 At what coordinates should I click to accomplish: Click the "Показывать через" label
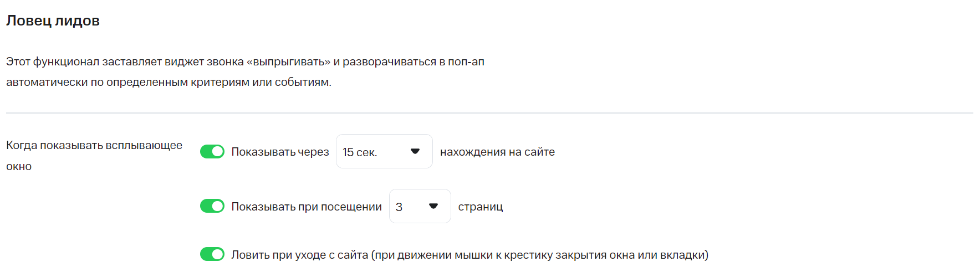pos(280,152)
